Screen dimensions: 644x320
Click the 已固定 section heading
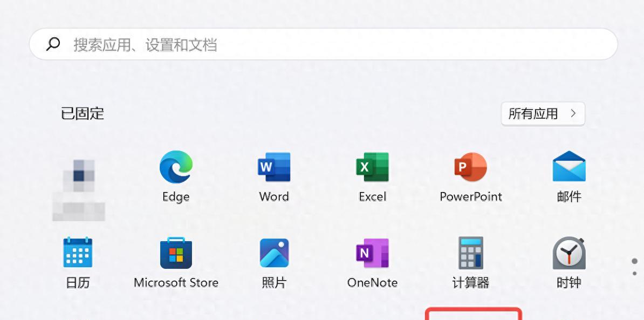pos(83,113)
